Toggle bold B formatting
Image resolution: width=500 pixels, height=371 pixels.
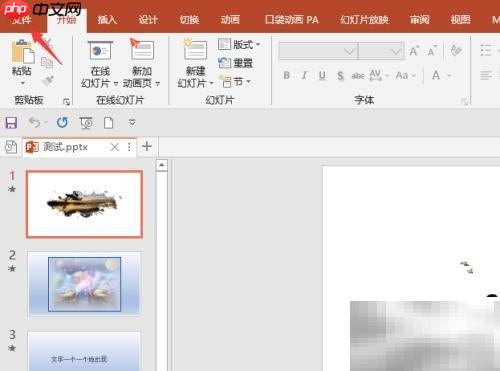pyautogui.click(x=287, y=75)
